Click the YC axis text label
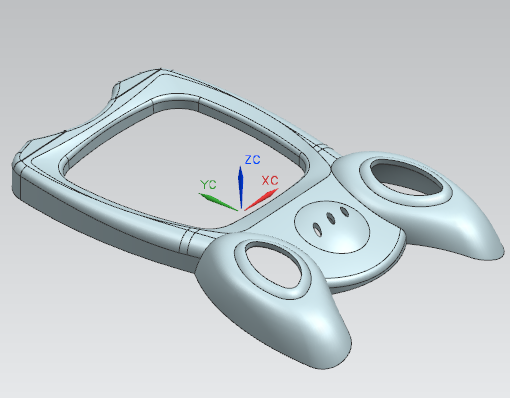The image size is (510, 398). (x=208, y=184)
